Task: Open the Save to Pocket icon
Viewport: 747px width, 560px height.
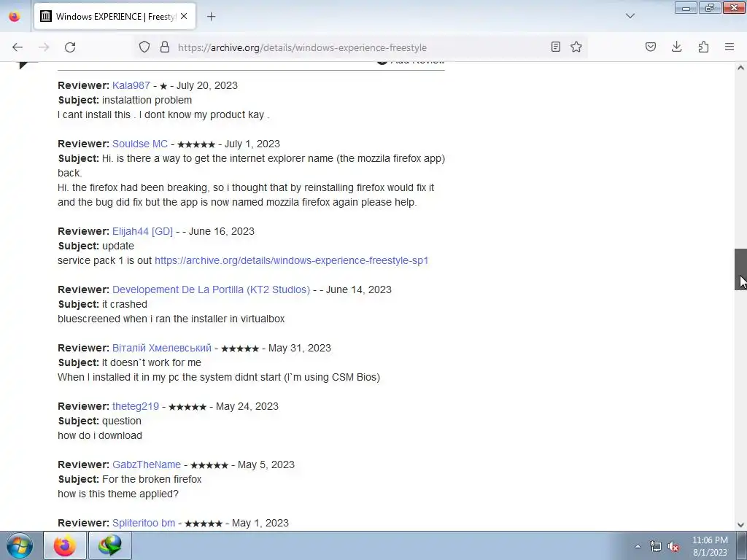Action: (650, 47)
